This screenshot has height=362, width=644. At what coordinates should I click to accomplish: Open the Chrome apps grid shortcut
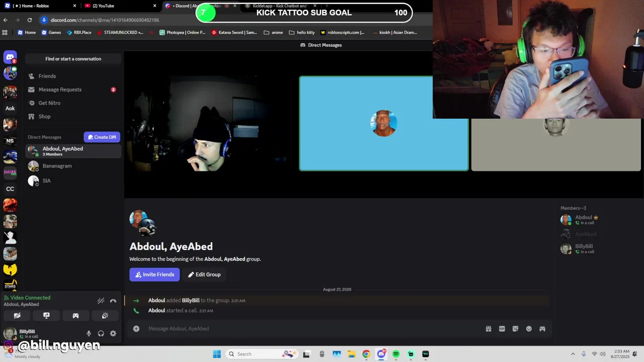5,33
